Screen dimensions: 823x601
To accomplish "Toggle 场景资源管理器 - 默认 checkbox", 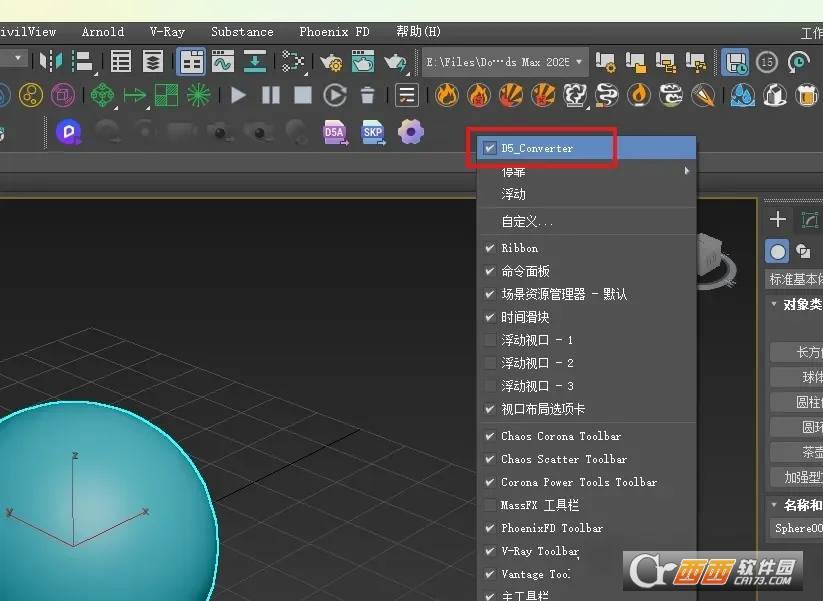I will 490,294.
